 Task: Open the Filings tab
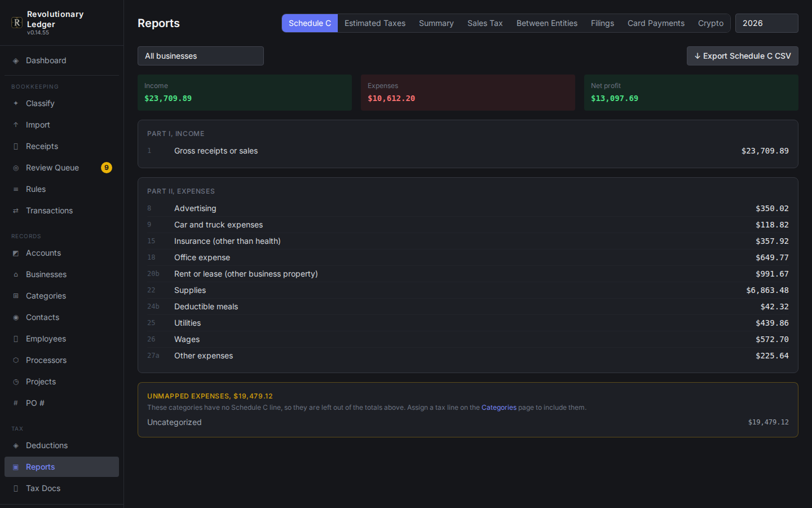coord(602,23)
